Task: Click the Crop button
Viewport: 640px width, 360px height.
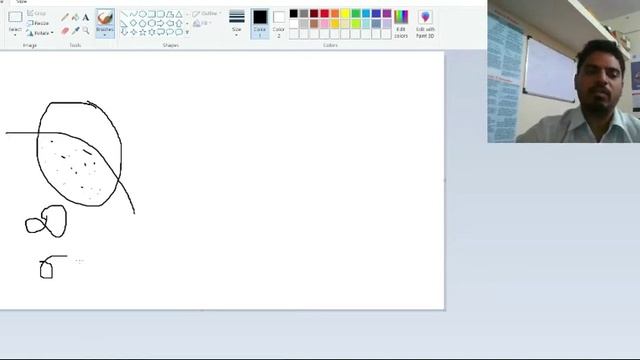Action: click(36, 13)
